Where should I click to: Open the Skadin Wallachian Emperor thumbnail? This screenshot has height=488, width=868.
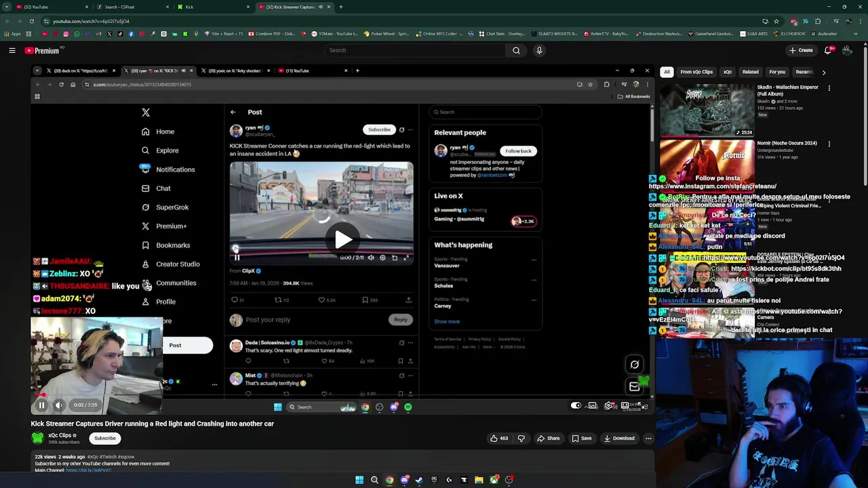tap(707, 110)
